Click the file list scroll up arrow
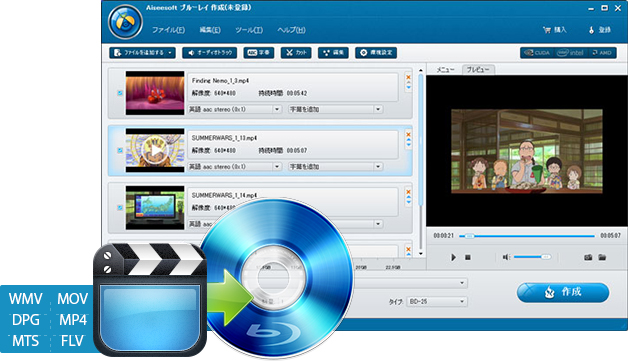Screen dimensions: 628x361 421,71
